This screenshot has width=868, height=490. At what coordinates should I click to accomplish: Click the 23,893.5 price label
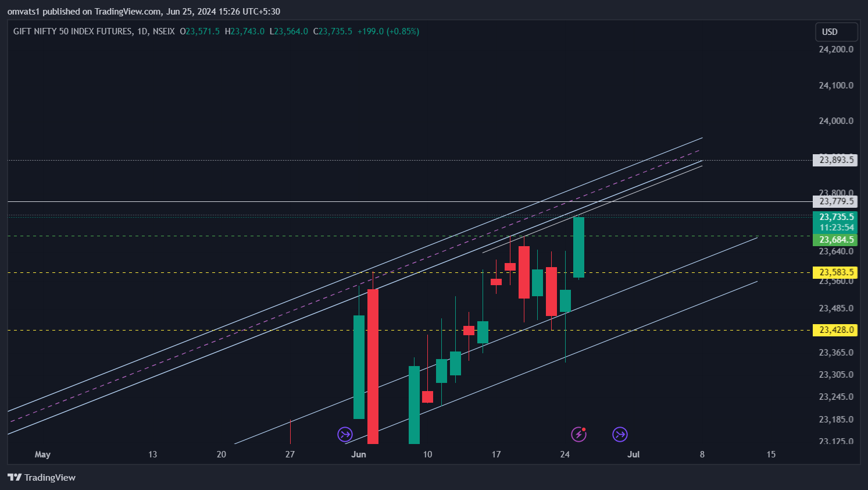click(835, 160)
